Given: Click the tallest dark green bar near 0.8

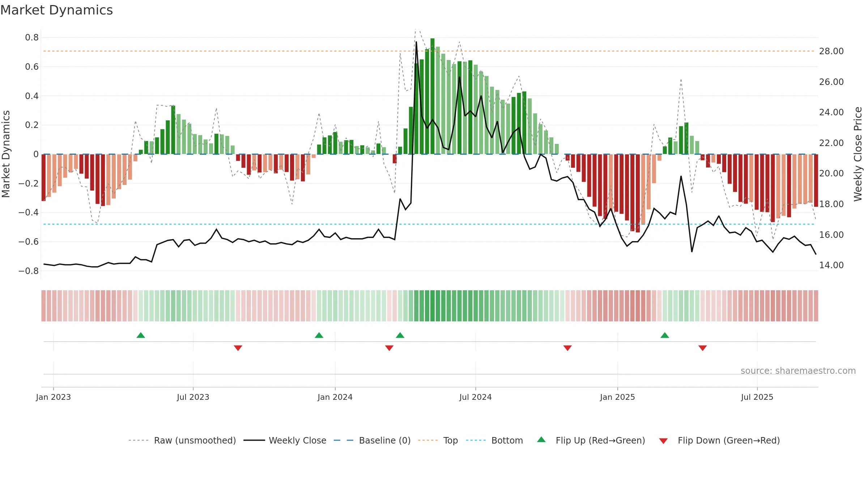Looking at the screenshot, I should (433, 96).
